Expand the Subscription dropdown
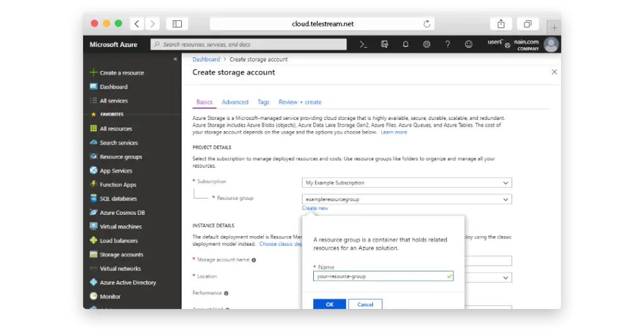 point(406,183)
